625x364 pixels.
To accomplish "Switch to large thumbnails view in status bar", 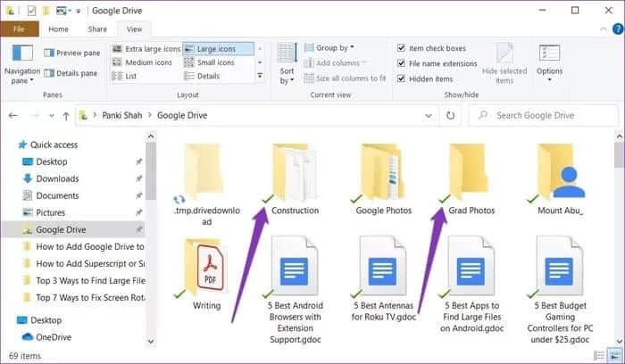I will pyautogui.click(x=614, y=355).
